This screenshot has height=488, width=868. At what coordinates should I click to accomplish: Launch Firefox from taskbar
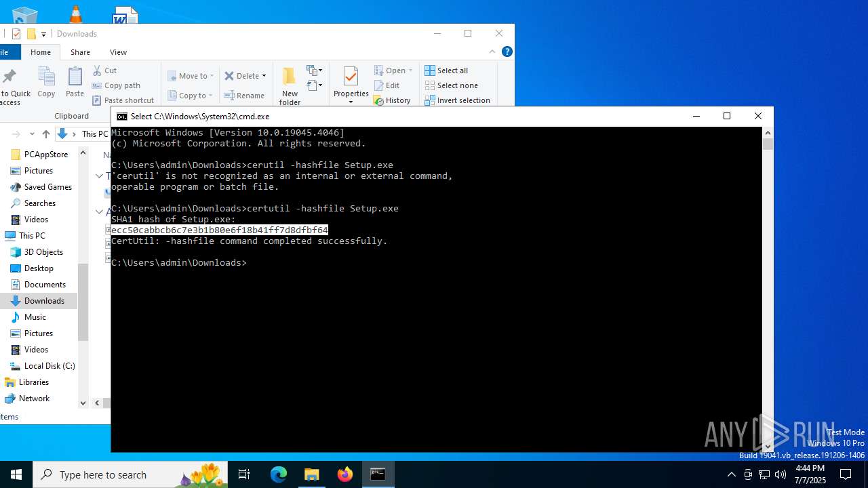[x=345, y=474]
